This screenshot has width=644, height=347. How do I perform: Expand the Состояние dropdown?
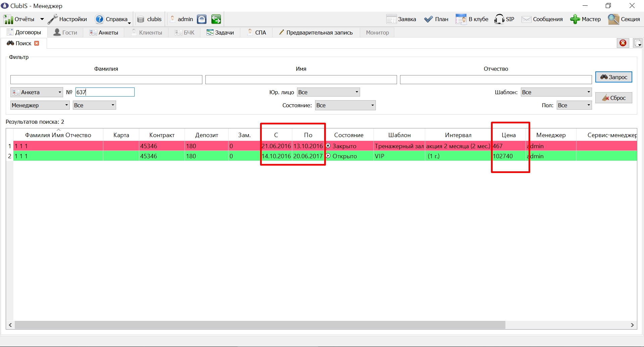[345, 105]
